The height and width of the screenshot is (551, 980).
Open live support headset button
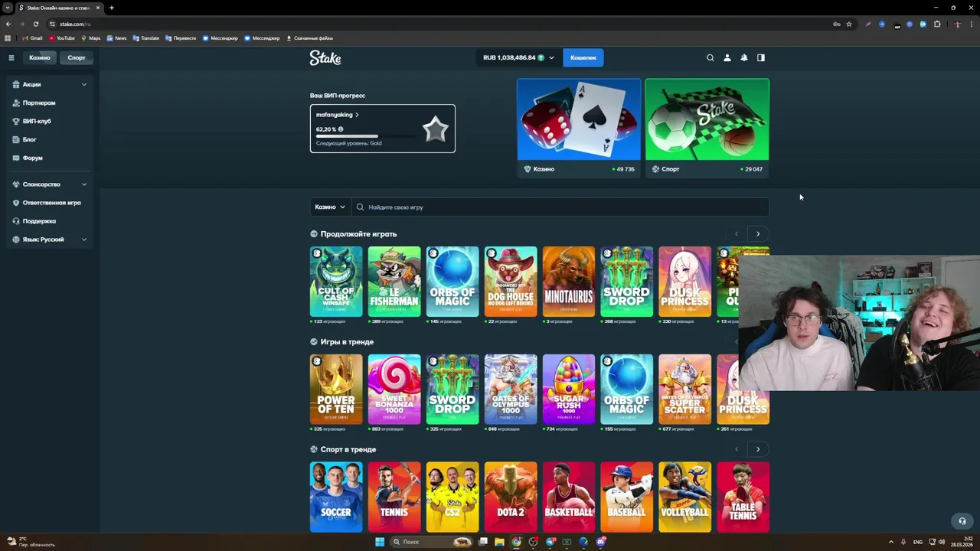962,521
